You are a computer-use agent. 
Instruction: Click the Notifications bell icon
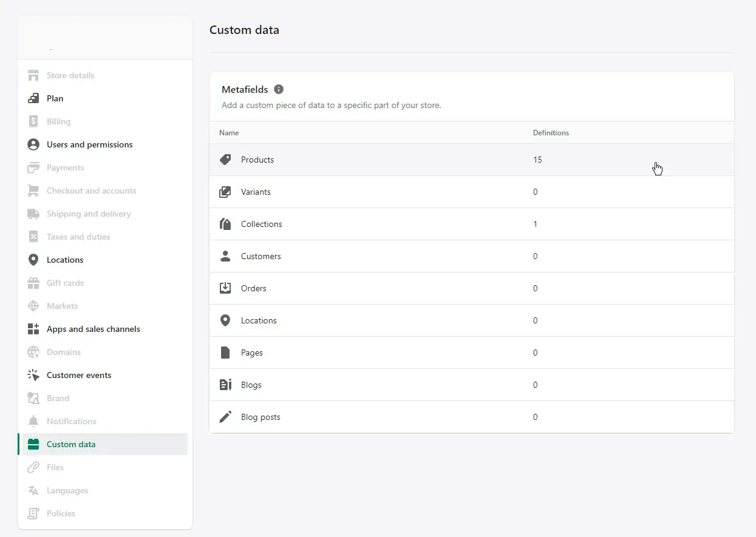(34, 421)
